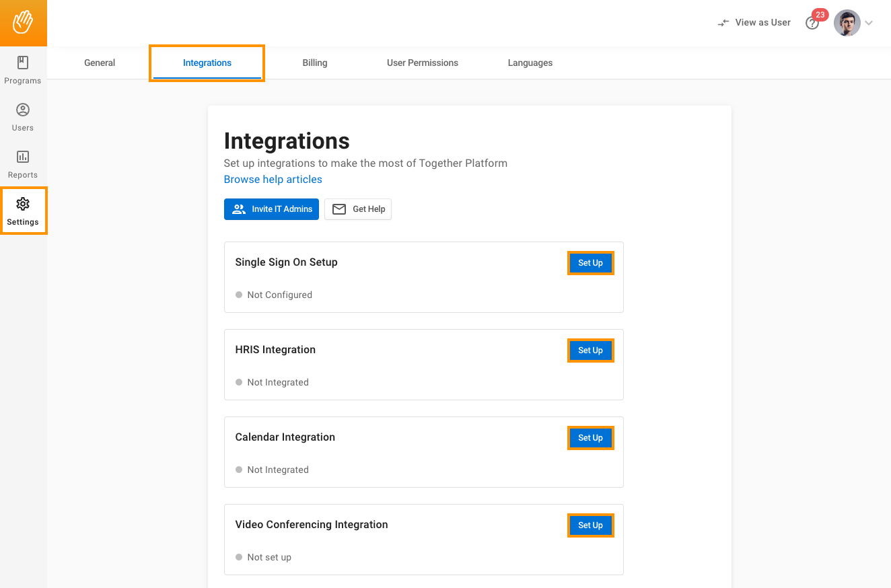Set up Calendar Integration

point(590,438)
